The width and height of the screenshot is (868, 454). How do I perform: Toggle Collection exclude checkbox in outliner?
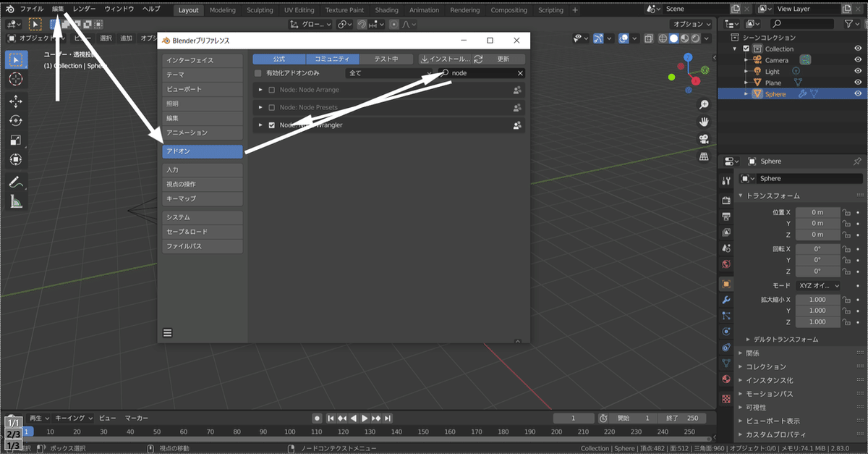tap(746, 49)
